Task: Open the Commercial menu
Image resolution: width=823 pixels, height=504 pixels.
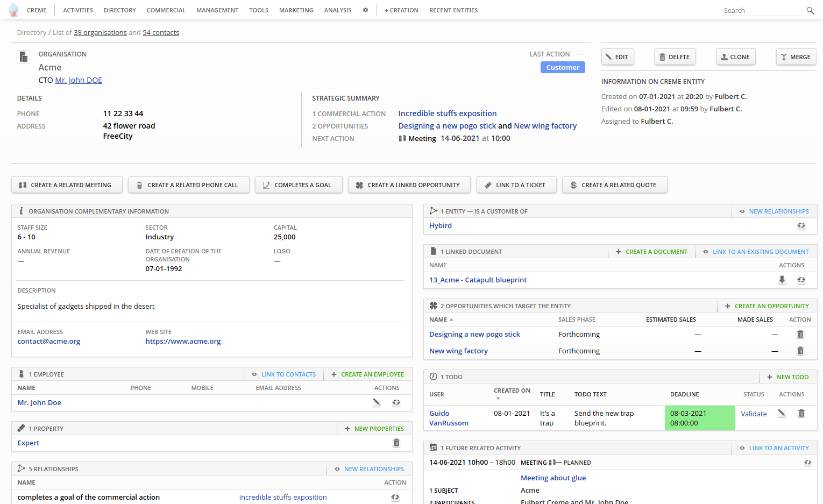Action: point(166,10)
